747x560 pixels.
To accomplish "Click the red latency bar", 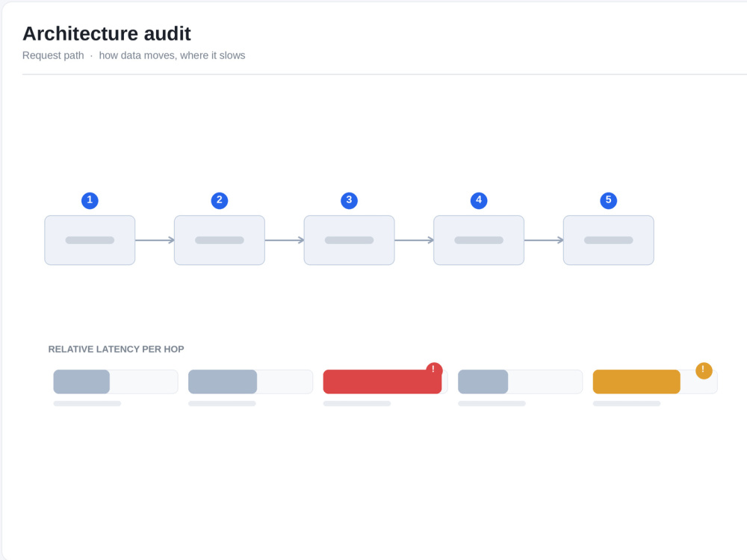I will [x=382, y=382].
